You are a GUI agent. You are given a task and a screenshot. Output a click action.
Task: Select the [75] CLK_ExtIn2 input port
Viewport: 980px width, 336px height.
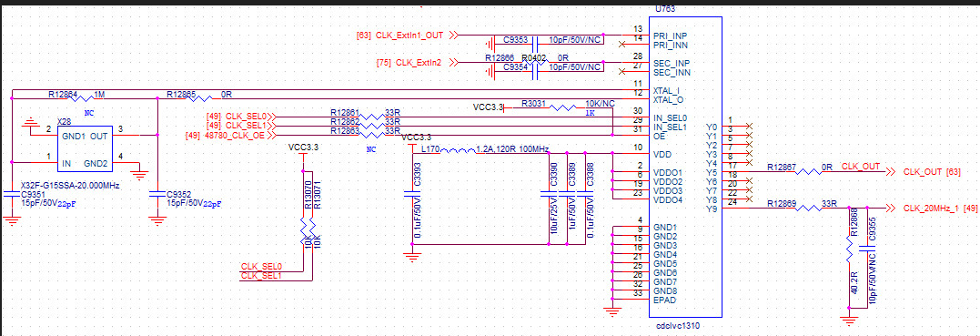click(418, 63)
